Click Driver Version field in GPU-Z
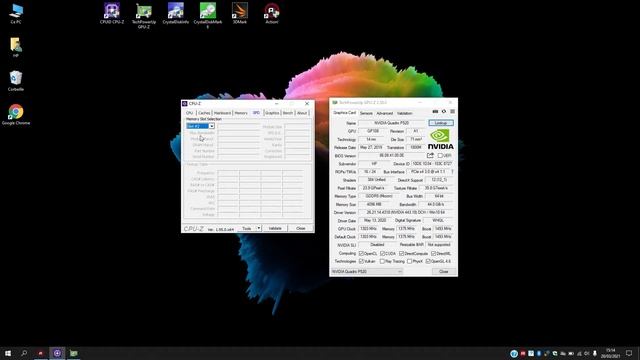Image resolution: width=640 pixels, height=360 pixels. (406, 213)
